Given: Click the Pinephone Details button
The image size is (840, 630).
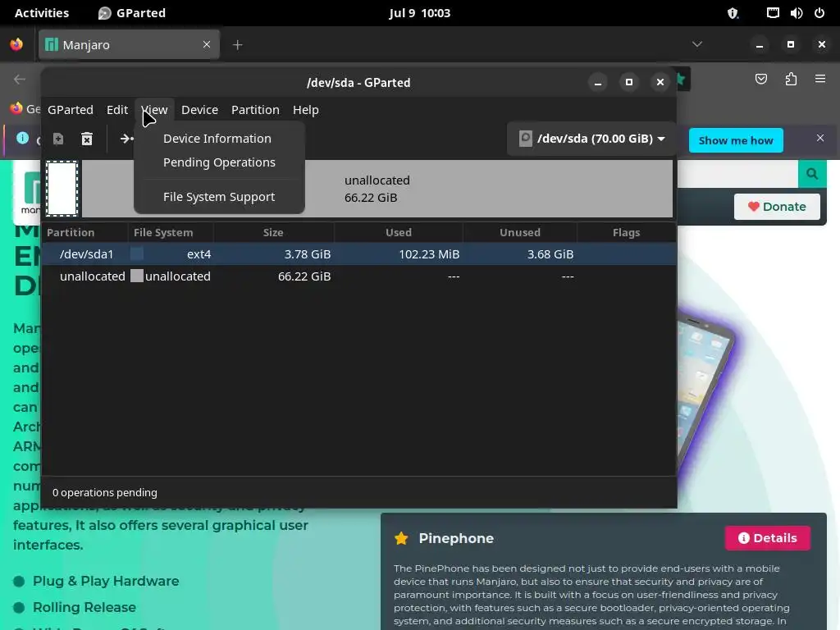Looking at the screenshot, I should coord(768,538).
